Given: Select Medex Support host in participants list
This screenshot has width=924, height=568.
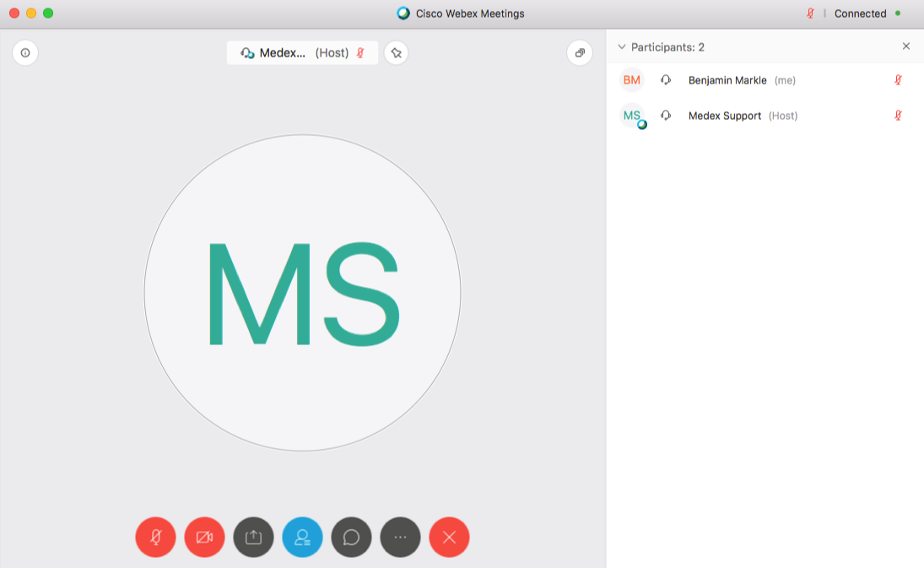Looking at the screenshot, I should (725, 116).
